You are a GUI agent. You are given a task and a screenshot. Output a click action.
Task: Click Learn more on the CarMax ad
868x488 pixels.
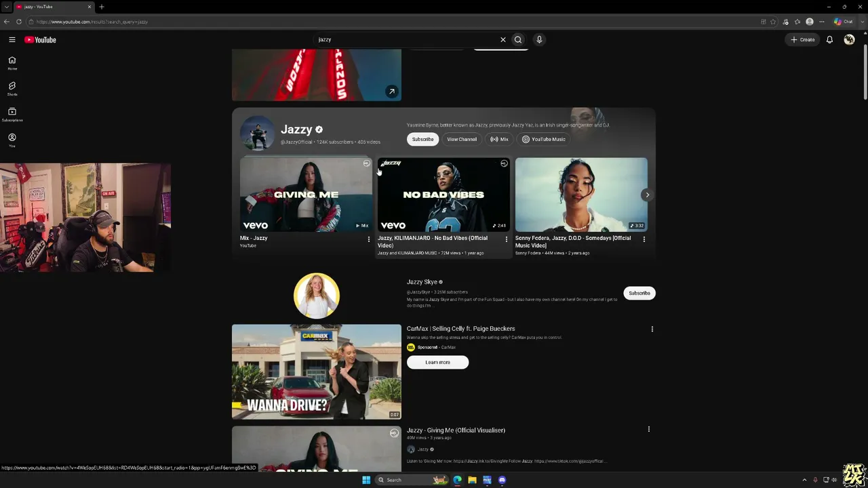437,363
